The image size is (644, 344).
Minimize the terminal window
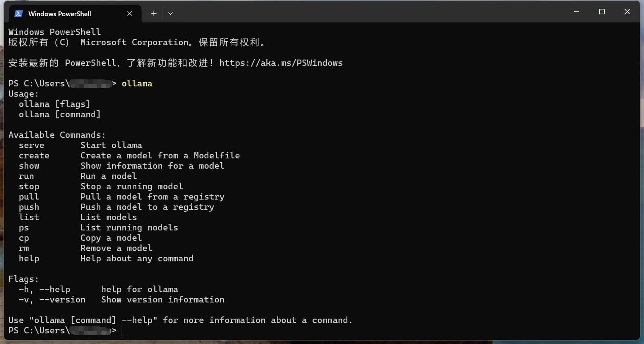576,12
